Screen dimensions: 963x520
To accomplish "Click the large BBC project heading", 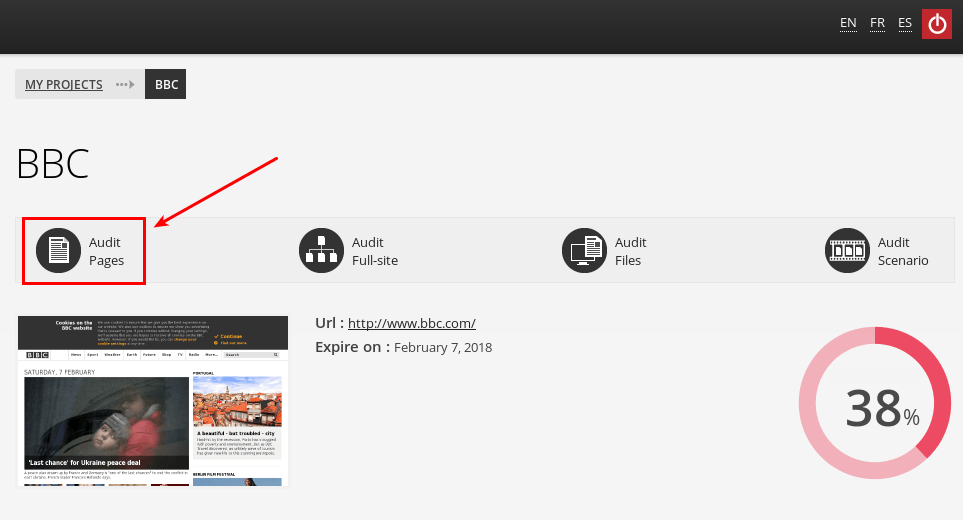I will (54, 165).
